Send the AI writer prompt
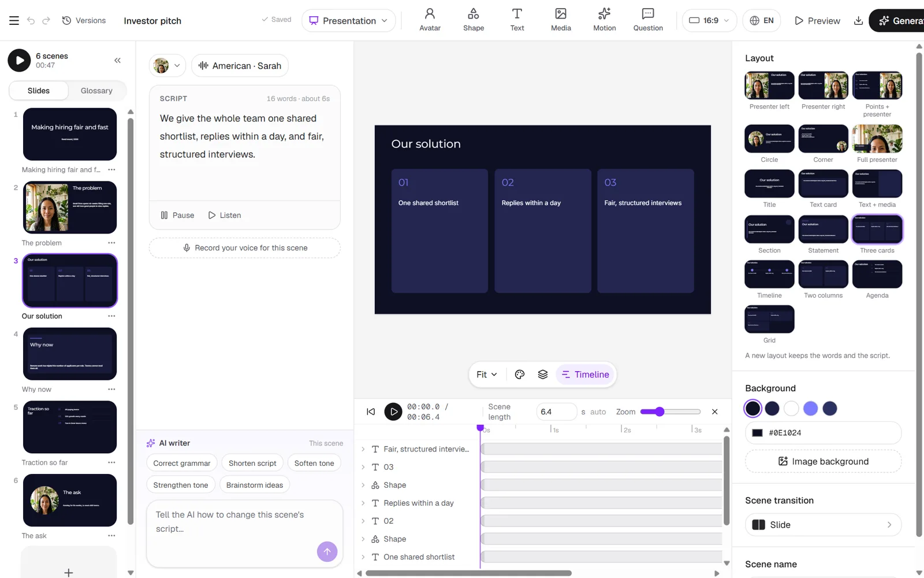Screen dimensions: 924x578 coord(327,551)
